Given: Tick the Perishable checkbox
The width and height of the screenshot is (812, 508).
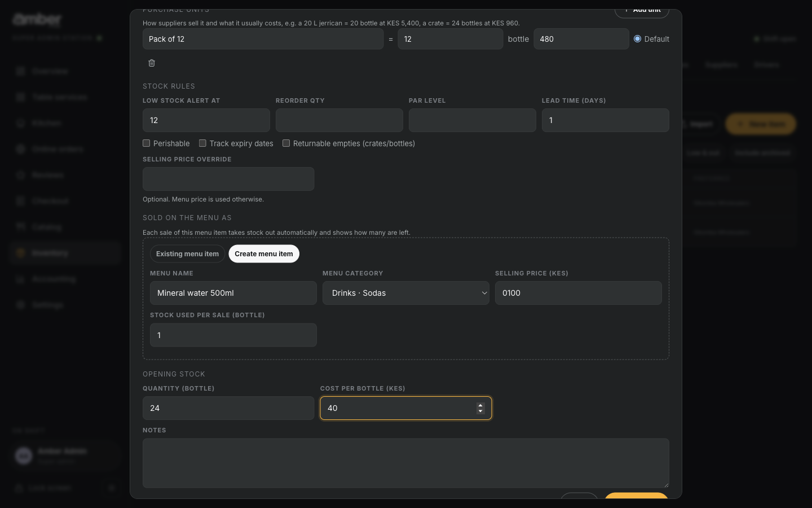Looking at the screenshot, I should (146, 143).
